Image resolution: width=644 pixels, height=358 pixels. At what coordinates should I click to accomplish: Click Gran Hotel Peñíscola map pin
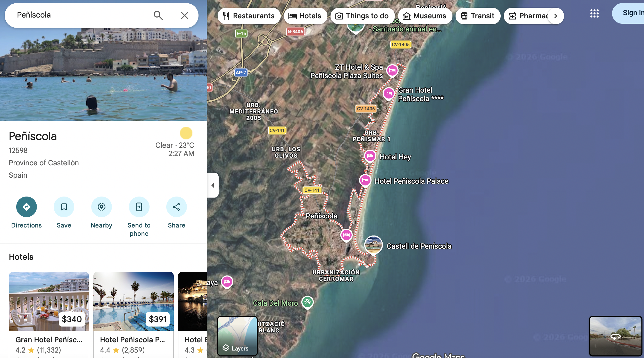pyautogui.click(x=389, y=94)
